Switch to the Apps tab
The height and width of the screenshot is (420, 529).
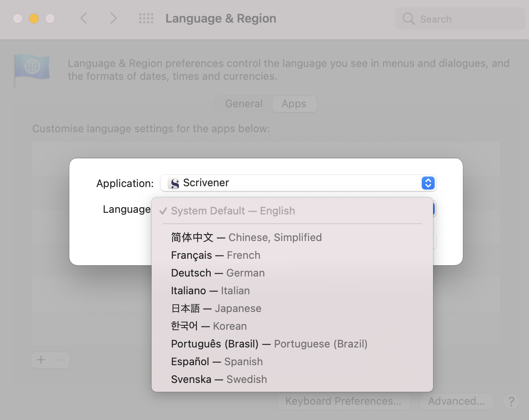294,104
